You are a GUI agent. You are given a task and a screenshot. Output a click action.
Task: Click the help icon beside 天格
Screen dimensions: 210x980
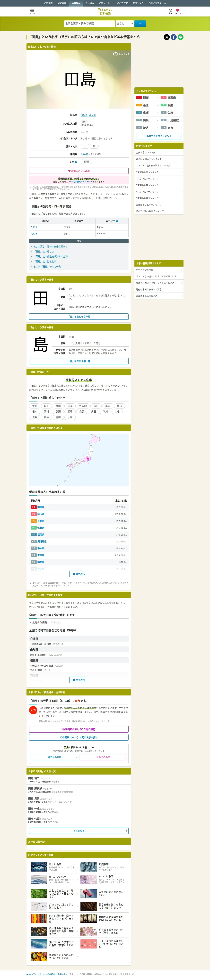coord(76,162)
